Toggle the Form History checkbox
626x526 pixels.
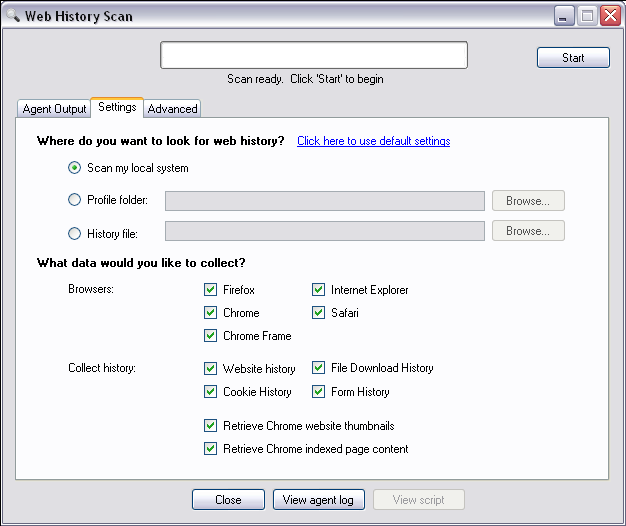click(x=319, y=392)
